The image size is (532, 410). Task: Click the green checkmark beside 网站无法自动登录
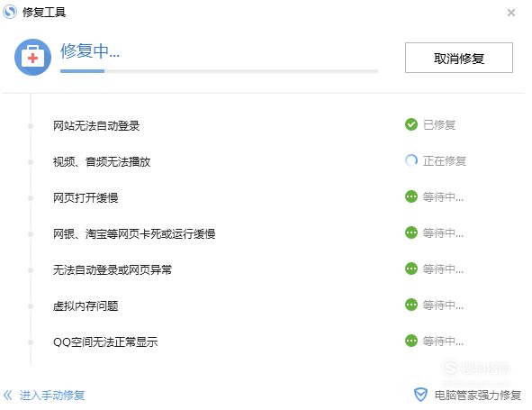pos(411,124)
